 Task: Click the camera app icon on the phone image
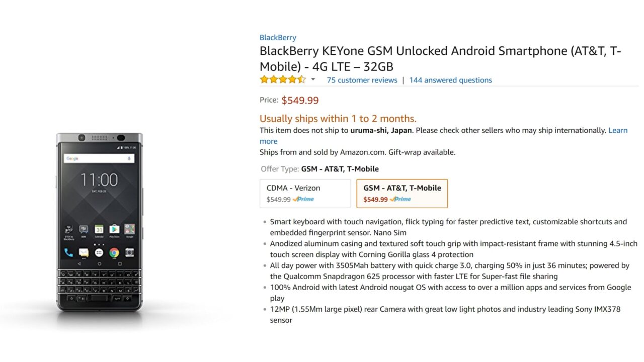[129, 252]
